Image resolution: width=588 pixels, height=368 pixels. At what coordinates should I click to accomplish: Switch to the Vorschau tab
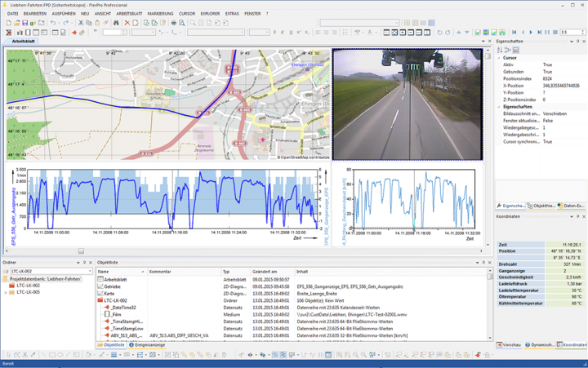coord(509,345)
